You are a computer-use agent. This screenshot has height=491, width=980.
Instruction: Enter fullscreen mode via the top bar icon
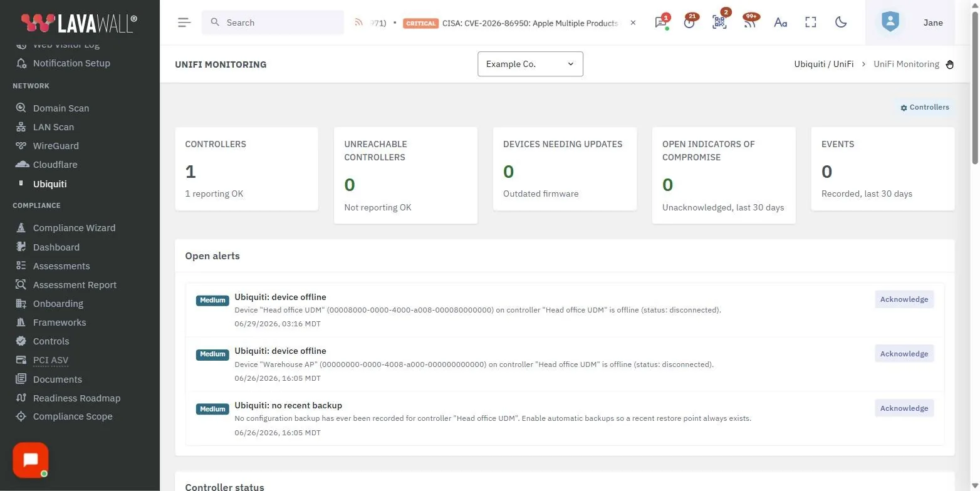point(811,23)
